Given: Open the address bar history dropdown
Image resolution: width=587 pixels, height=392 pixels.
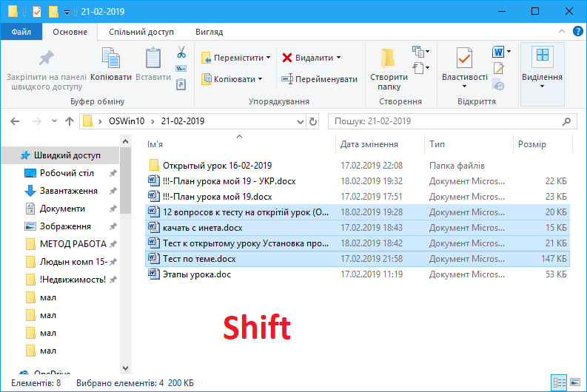Looking at the screenshot, I should click(x=301, y=121).
